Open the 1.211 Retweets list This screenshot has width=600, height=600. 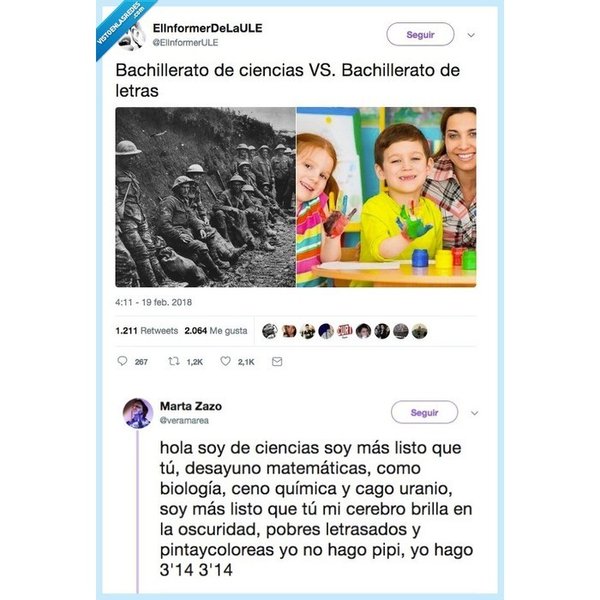[147, 331]
